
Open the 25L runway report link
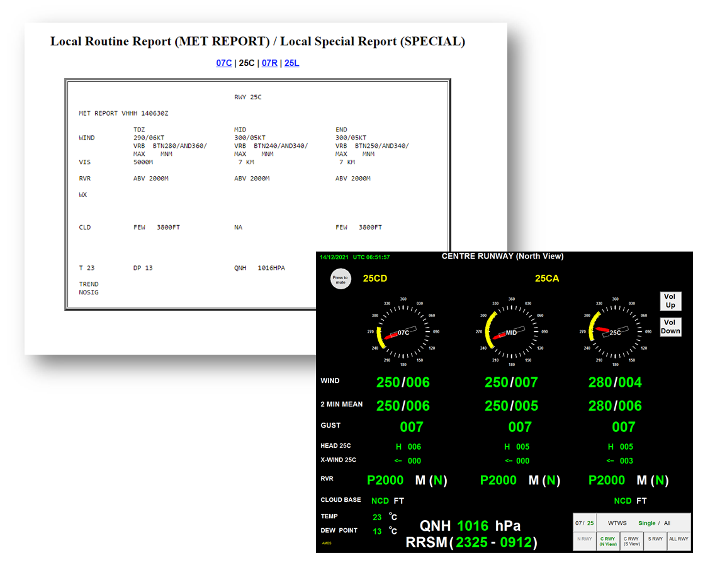[x=292, y=63]
